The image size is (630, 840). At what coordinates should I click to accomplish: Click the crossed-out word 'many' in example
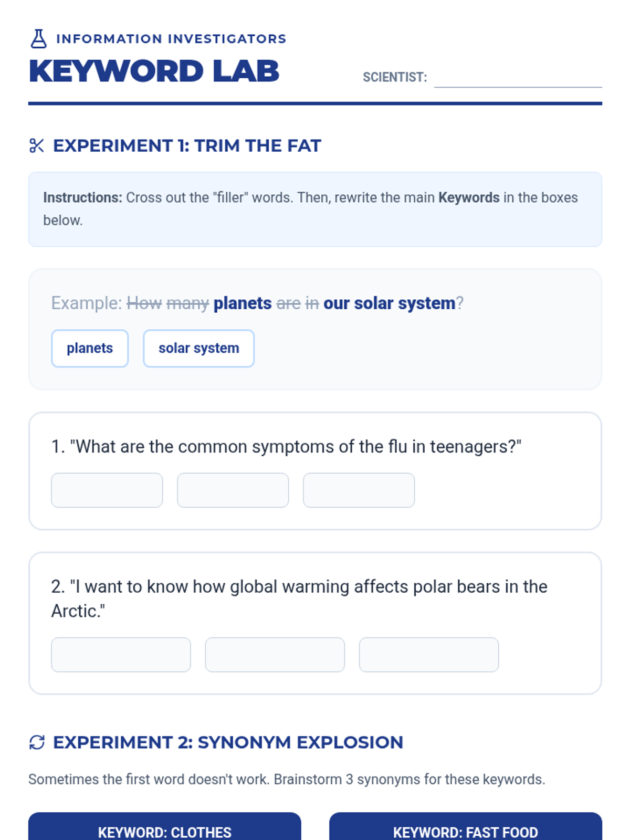pos(187,303)
